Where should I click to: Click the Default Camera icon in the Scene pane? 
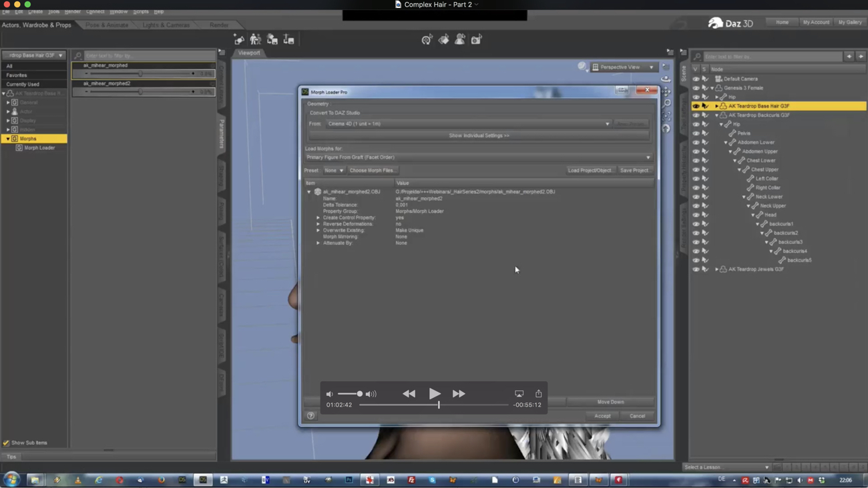coord(718,79)
